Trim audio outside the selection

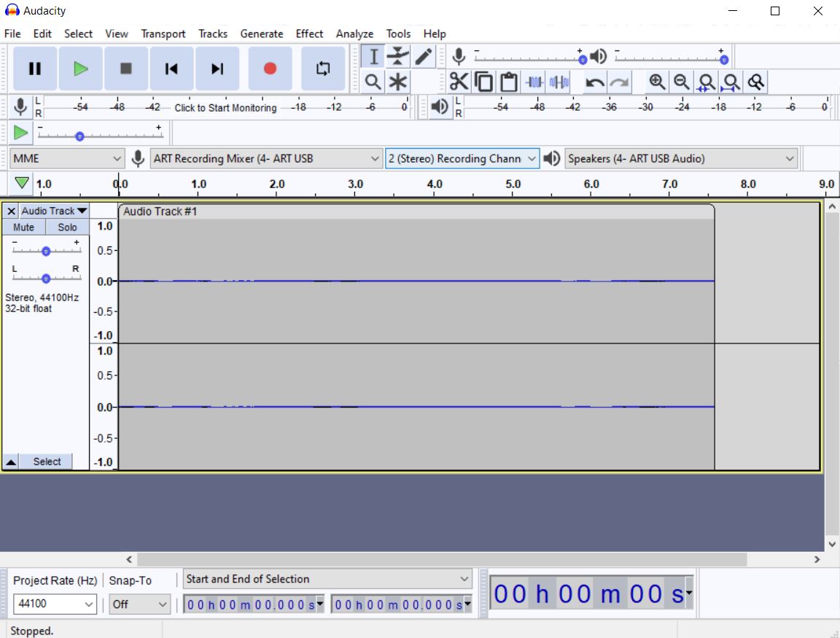coord(534,82)
